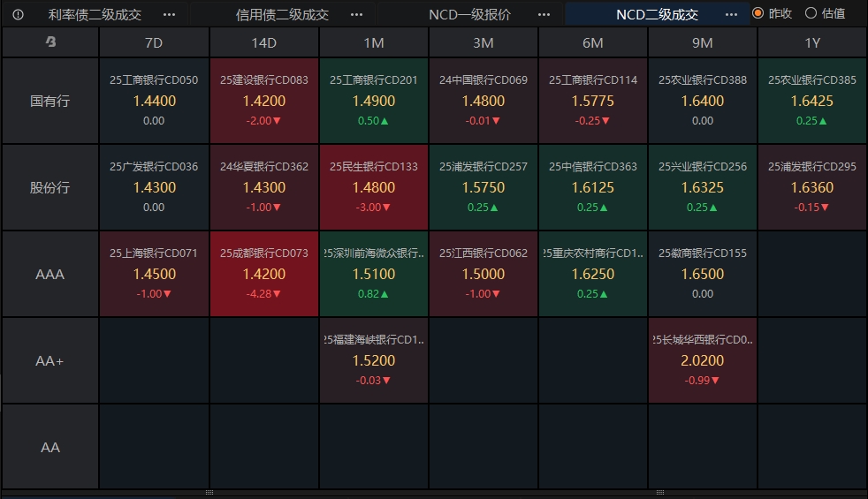Open the 福建海峡银行 CD cell
The height and width of the screenshot is (499, 868).
point(374,360)
